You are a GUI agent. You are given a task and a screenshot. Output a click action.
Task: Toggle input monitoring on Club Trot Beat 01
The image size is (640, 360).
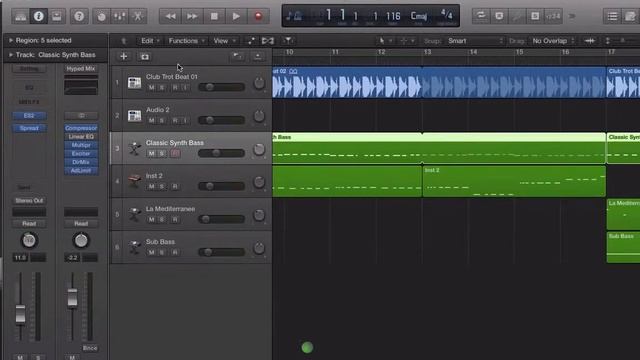185,87
